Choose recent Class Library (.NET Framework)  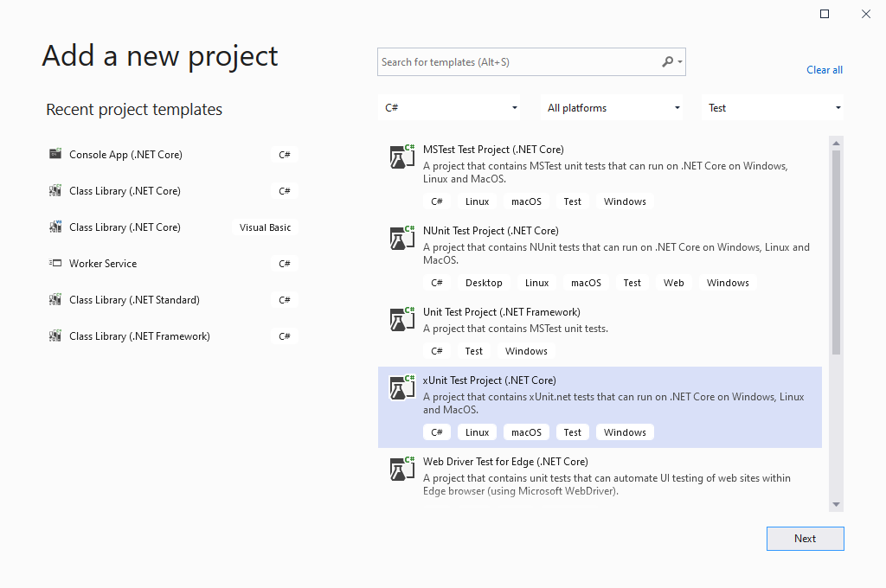(x=173, y=336)
